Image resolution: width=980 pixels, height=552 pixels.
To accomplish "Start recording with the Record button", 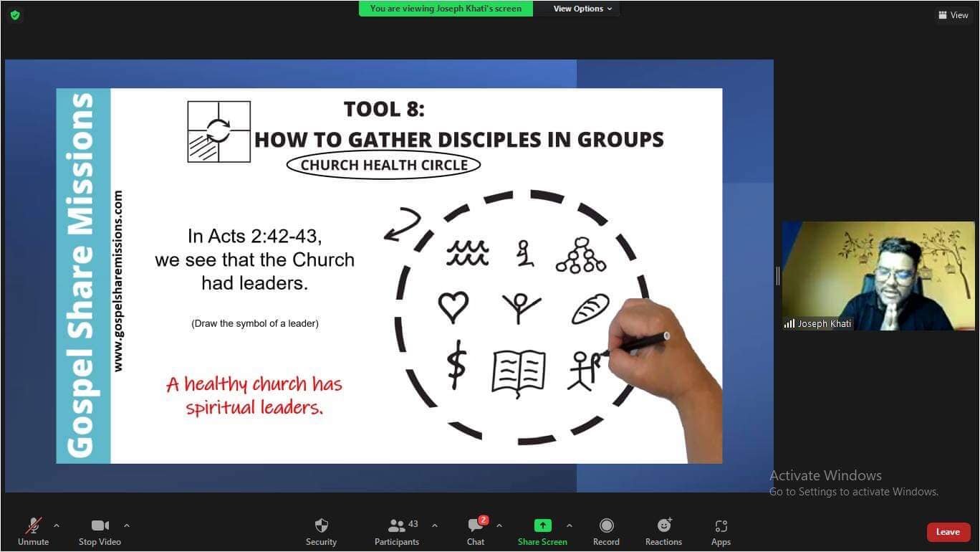I will (606, 531).
